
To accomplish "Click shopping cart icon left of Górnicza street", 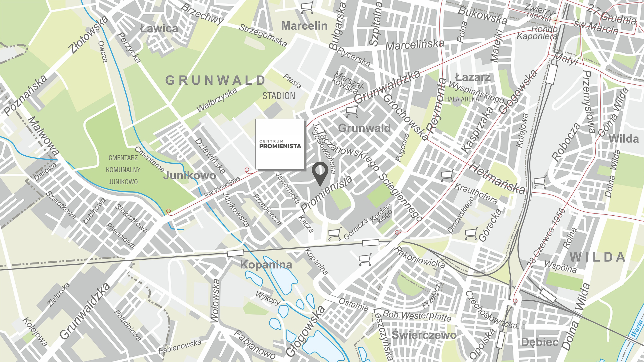I will (335, 234).
